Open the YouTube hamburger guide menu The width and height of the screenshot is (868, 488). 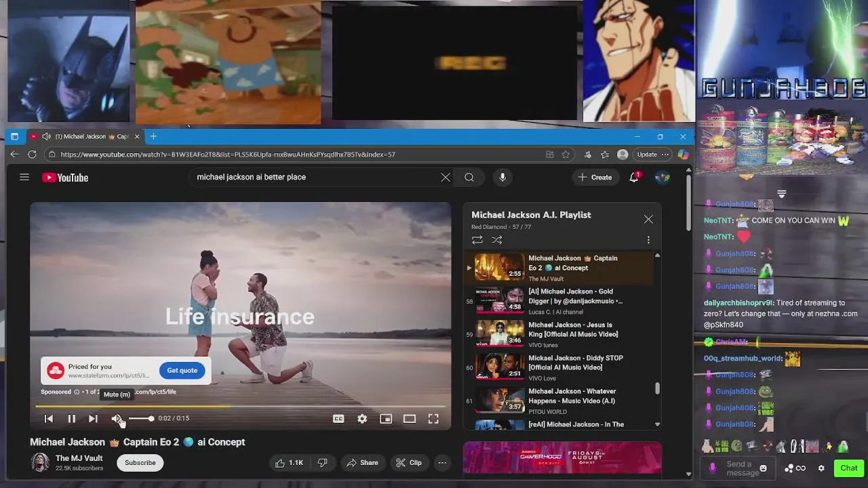point(24,177)
